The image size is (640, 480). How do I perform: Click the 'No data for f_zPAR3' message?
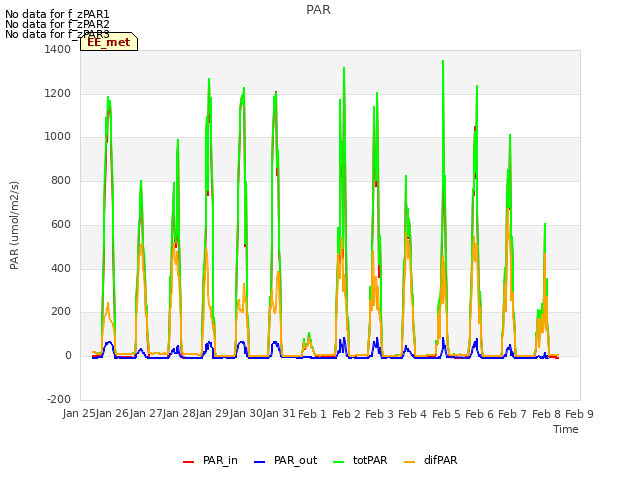click(x=57, y=34)
